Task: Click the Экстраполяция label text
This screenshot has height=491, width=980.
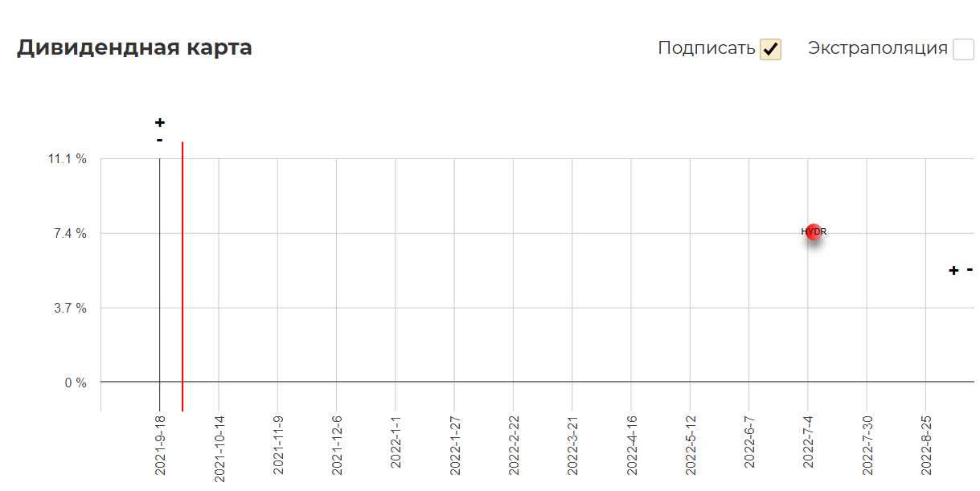Action: (878, 48)
